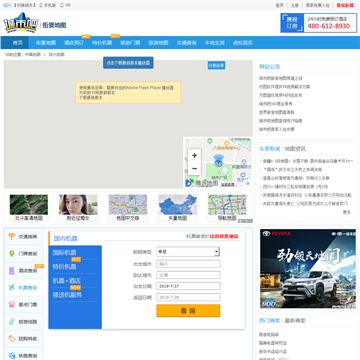Click the departure date field 2019-7-27

tap(188, 286)
